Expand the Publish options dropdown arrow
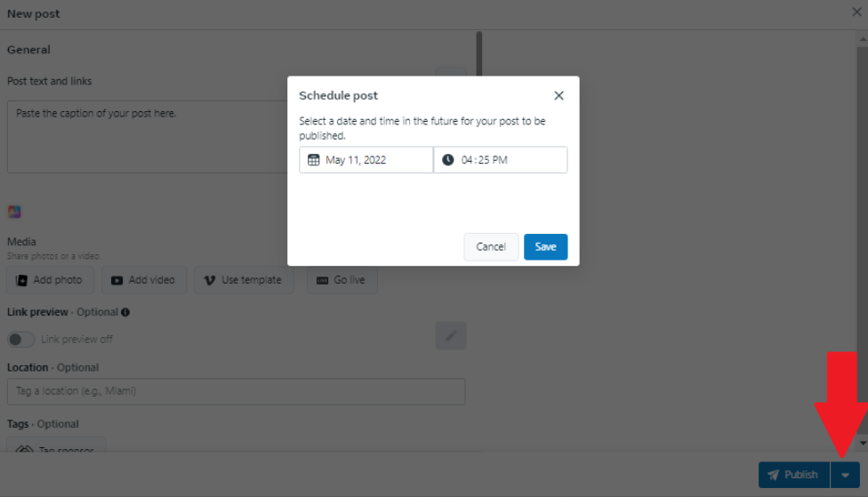Image resolution: width=868 pixels, height=497 pixels. pos(845,475)
